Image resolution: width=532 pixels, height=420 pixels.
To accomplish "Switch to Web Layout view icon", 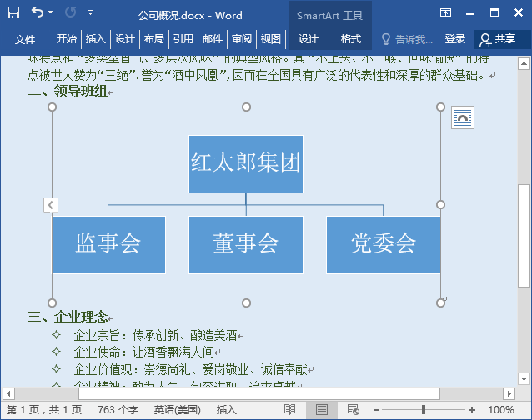I will [x=354, y=409].
